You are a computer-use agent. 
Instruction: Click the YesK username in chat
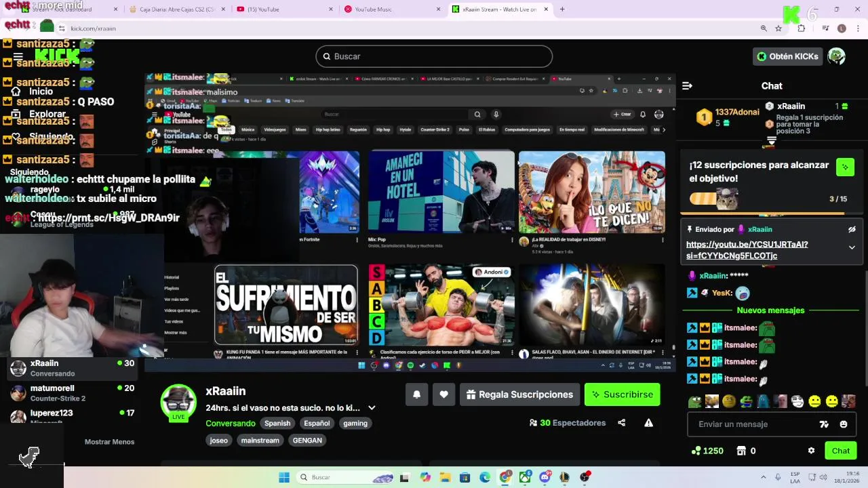[x=722, y=293]
